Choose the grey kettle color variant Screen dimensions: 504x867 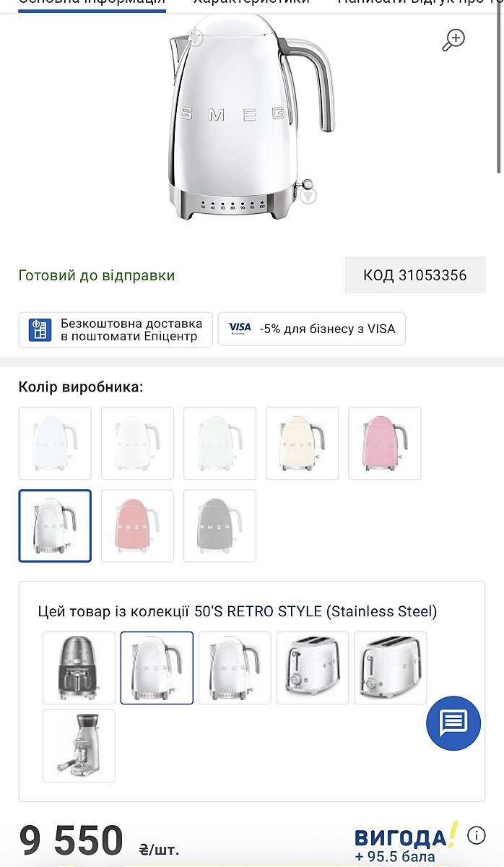pyautogui.click(x=220, y=526)
